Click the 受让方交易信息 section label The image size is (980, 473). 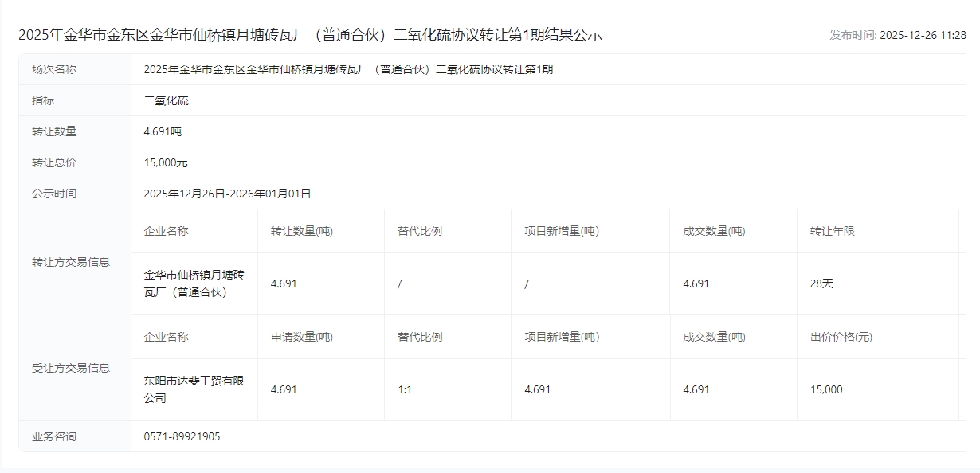(71, 368)
